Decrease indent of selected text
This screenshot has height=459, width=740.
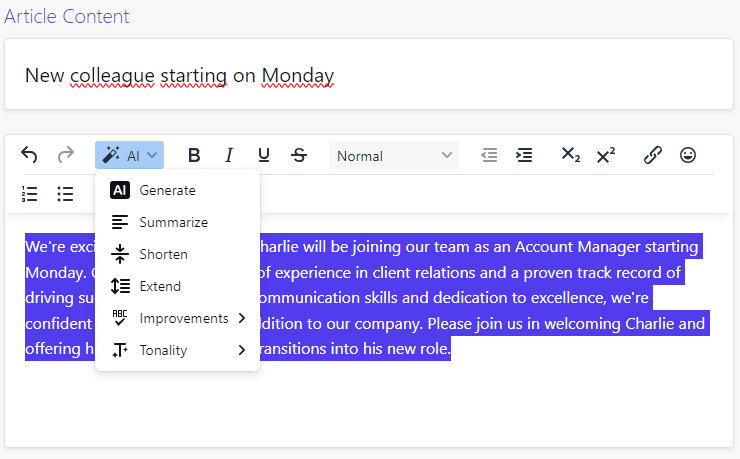(x=489, y=155)
